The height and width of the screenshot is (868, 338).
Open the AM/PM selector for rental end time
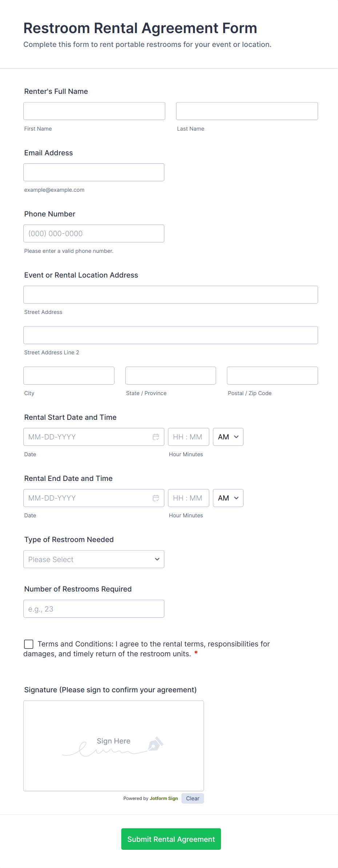(x=228, y=498)
